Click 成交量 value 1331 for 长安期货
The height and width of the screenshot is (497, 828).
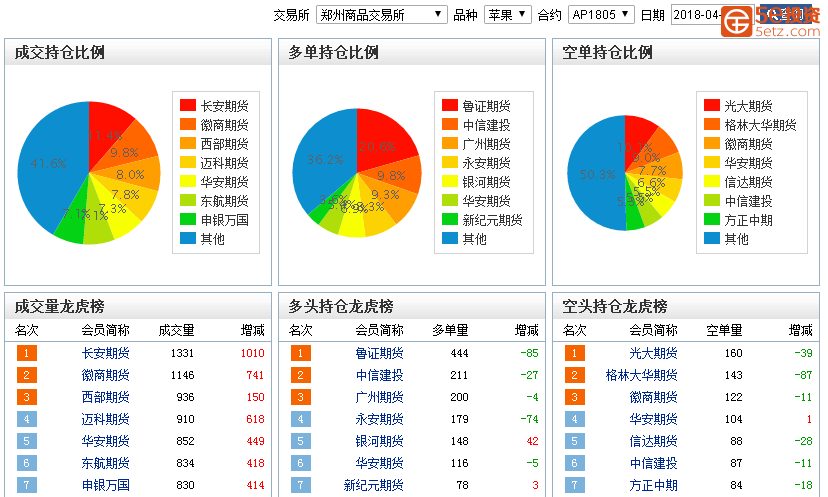pos(182,353)
